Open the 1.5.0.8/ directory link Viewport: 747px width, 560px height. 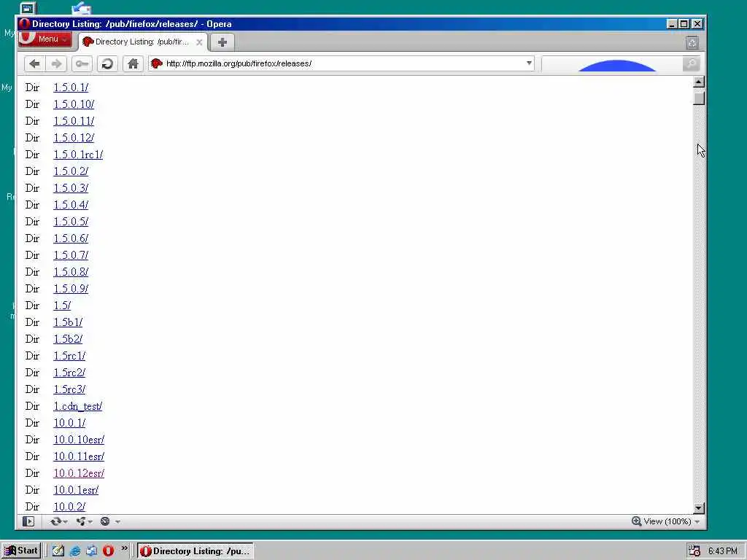(71, 271)
